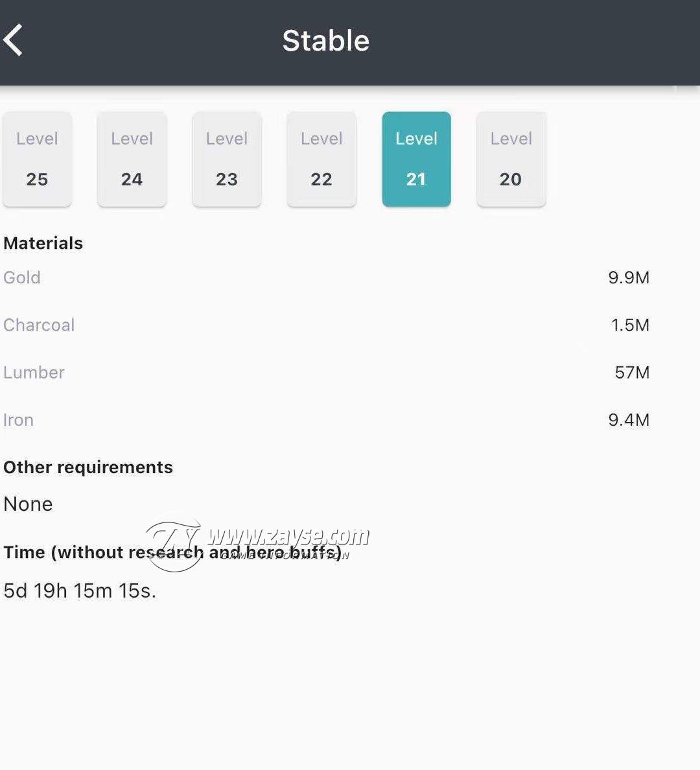Click the Iron amount 9.4M

[629, 420]
